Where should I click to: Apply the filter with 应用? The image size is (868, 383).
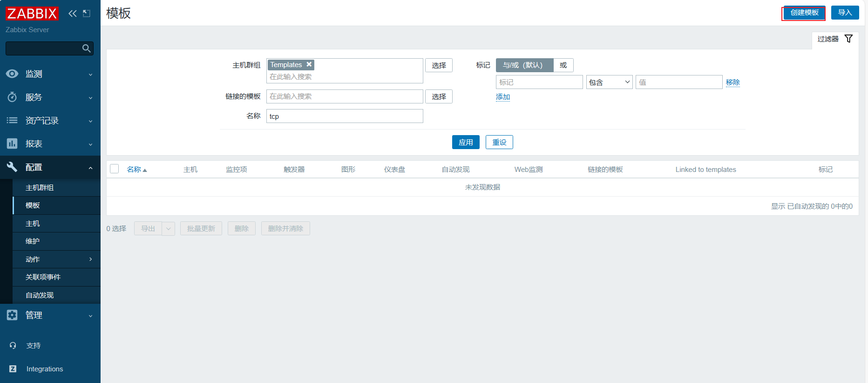pos(466,142)
